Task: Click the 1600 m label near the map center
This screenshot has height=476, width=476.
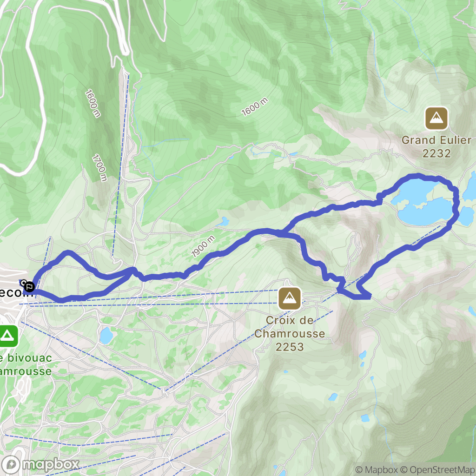Action: (255, 107)
